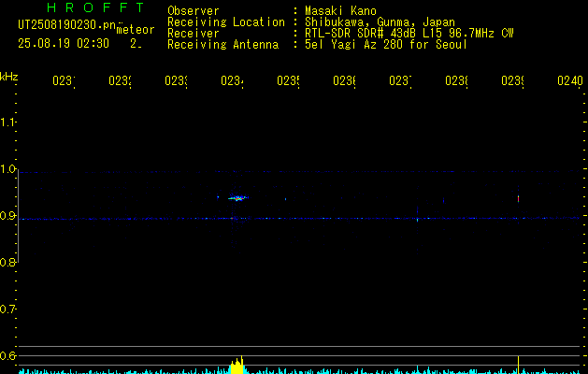The height and width of the screenshot is (374, 588).
Task: Click the 0.6 kHz frequency axis label
Action: tap(7, 355)
